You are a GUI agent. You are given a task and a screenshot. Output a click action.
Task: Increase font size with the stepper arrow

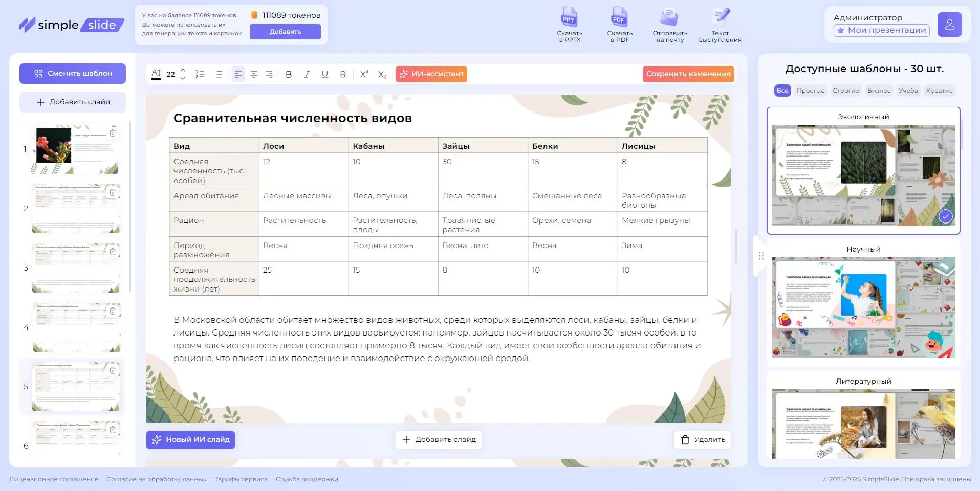point(182,71)
